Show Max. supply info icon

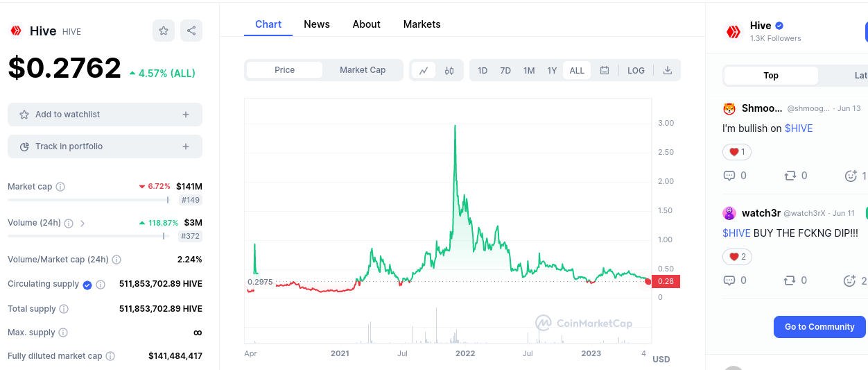pyautogui.click(x=63, y=333)
